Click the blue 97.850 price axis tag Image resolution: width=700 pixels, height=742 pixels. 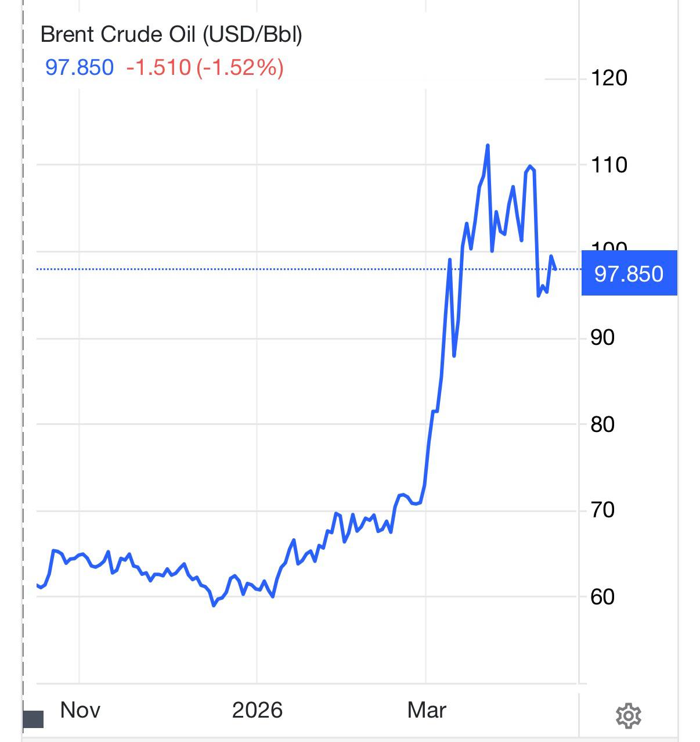(629, 273)
